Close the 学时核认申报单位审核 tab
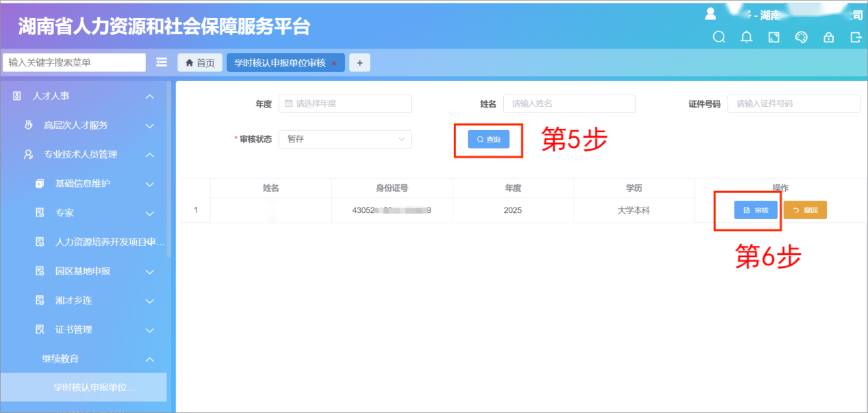 [x=334, y=63]
